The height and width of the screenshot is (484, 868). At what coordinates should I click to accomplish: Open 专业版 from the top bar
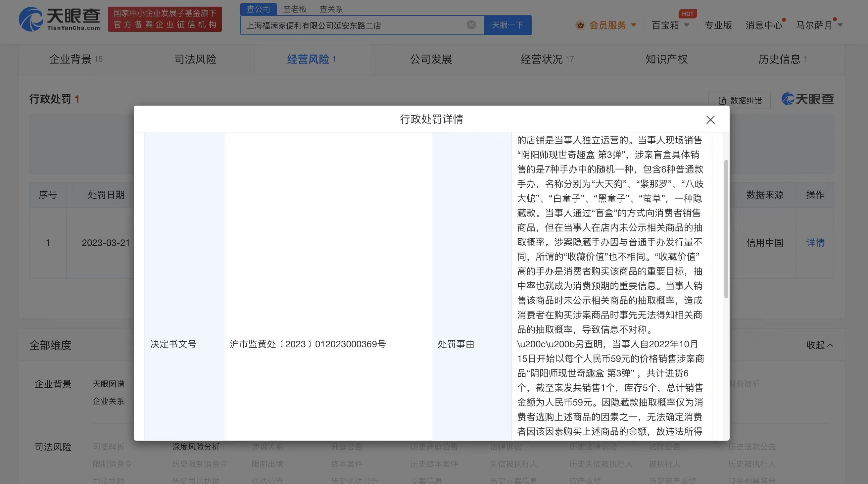coord(718,25)
